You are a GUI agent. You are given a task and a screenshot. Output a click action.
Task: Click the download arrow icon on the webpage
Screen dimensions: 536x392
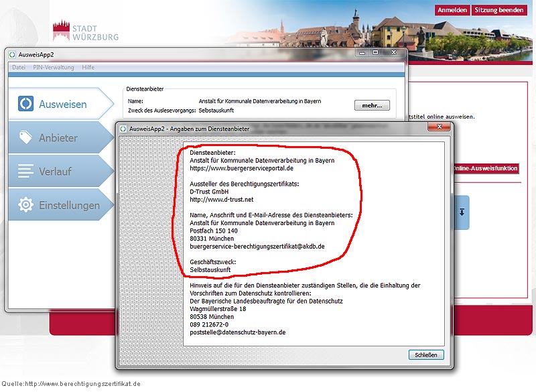pos(462,212)
